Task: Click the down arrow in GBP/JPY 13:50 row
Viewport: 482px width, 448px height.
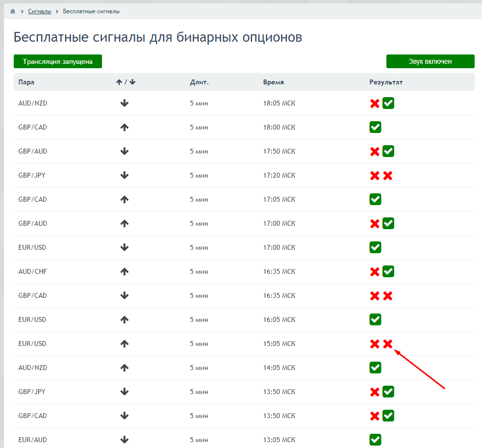Action: click(124, 392)
